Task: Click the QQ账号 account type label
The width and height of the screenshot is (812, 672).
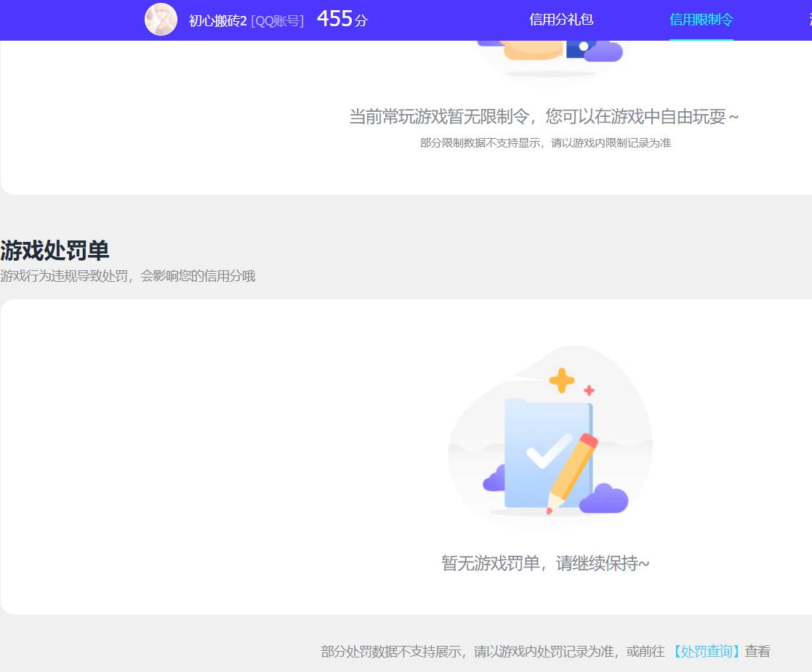Action: tap(278, 20)
